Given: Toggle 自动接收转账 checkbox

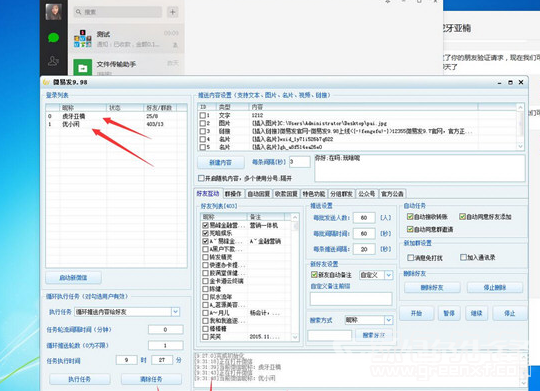Looking at the screenshot, I should pos(410,216).
